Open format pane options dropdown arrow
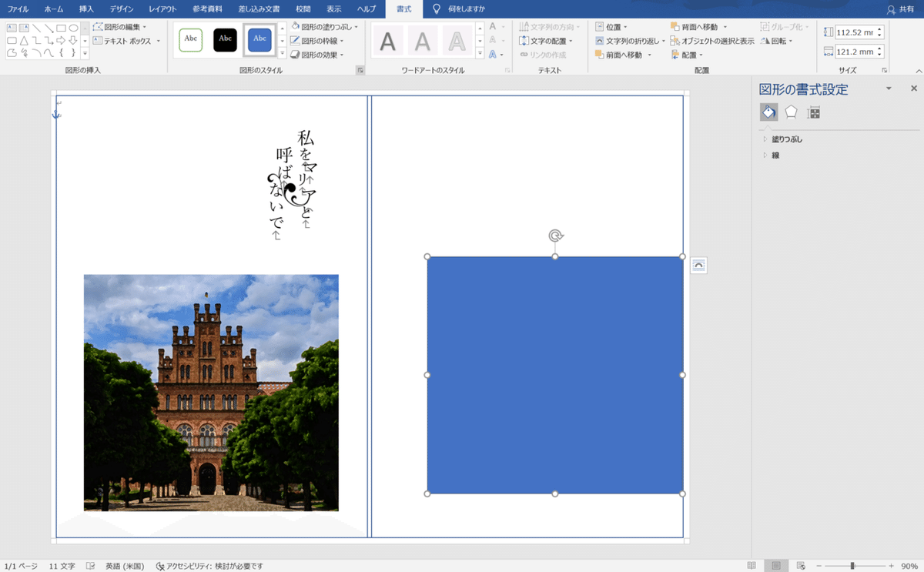Viewport: 924px width, 572px height. [x=889, y=89]
